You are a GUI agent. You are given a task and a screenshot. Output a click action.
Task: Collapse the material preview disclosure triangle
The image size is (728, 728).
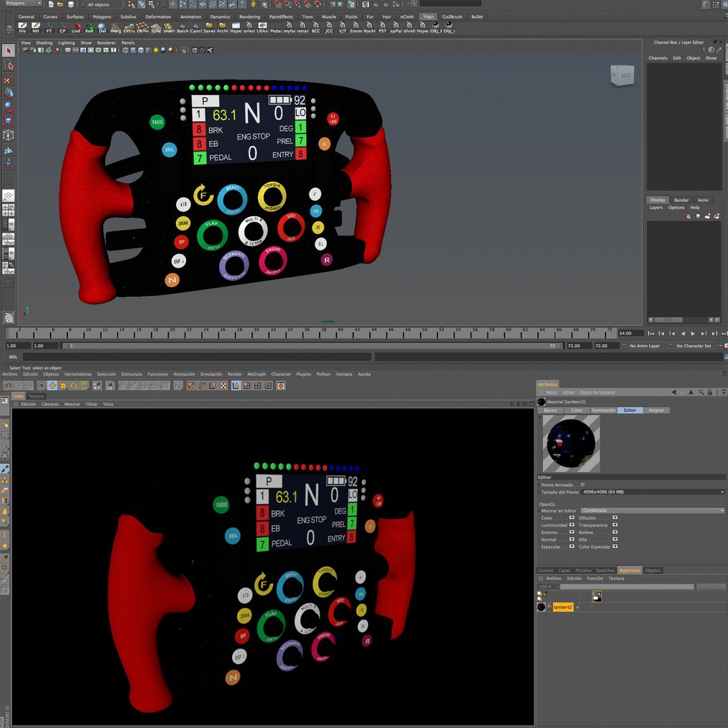coord(539,417)
